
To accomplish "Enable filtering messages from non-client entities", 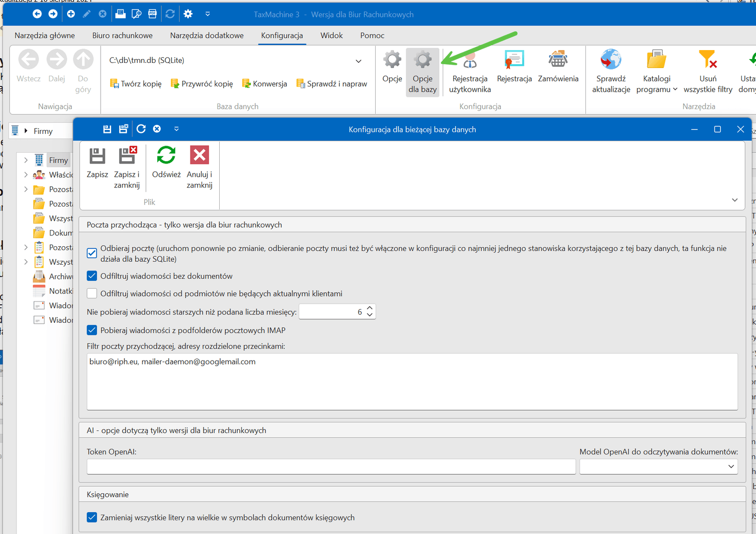I will pyautogui.click(x=92, y=293).
